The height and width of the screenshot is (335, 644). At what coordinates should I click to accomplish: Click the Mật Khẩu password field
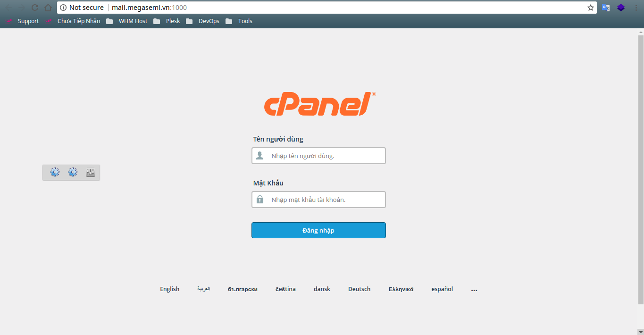coord(318,200)
